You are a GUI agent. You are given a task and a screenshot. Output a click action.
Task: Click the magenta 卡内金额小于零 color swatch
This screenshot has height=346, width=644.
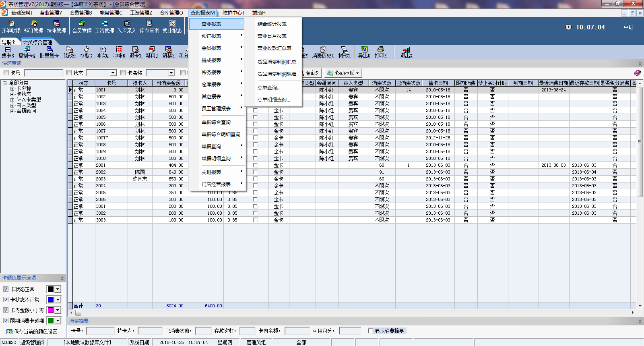51,310
